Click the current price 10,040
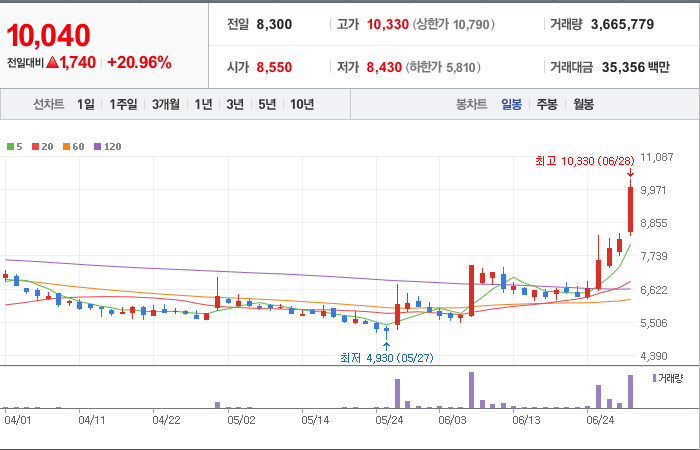This screenshot has height=450, width=700. click(48, 36)
